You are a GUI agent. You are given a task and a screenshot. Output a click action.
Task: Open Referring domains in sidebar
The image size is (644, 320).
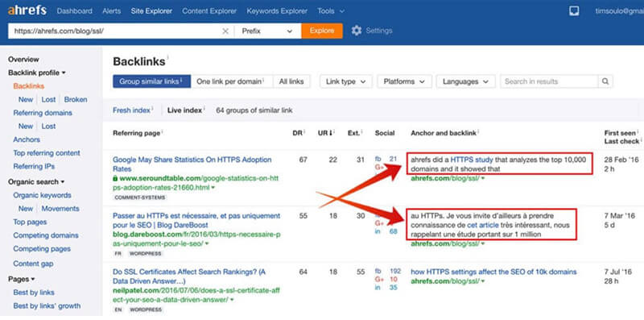[x=43, y=113]
